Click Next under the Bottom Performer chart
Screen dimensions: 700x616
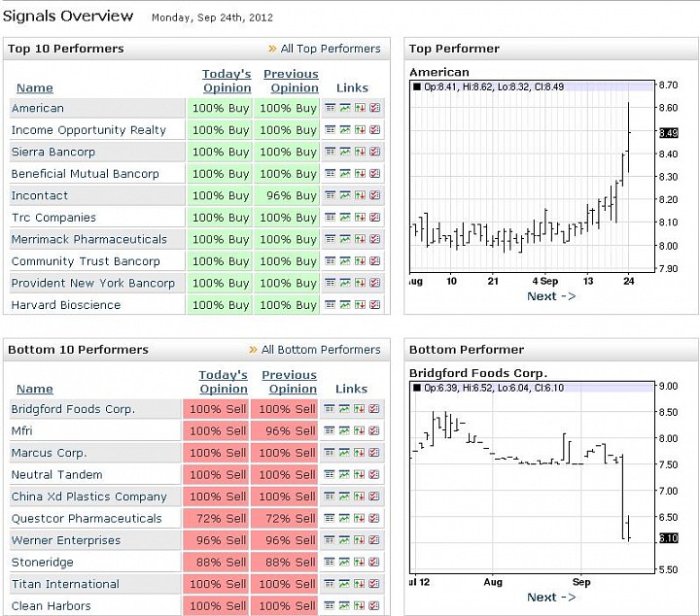[551, 598]
